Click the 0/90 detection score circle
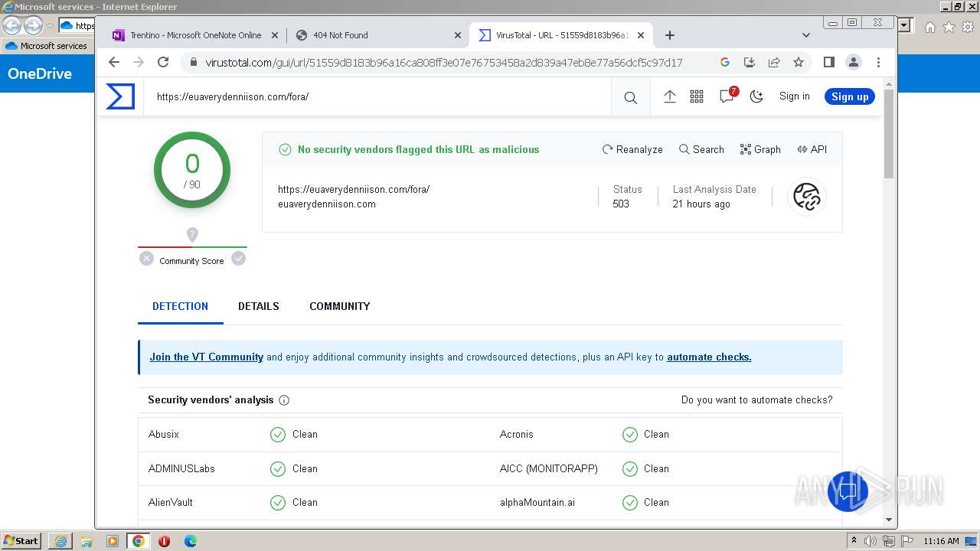The width and height of the screenshot is (980, 551). point(192,170)
